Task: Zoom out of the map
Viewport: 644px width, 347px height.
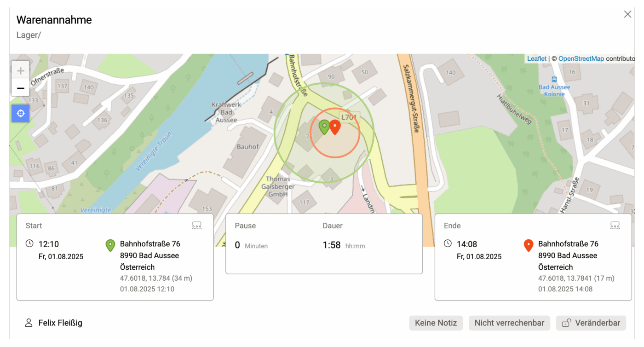Action: (21, 88)
